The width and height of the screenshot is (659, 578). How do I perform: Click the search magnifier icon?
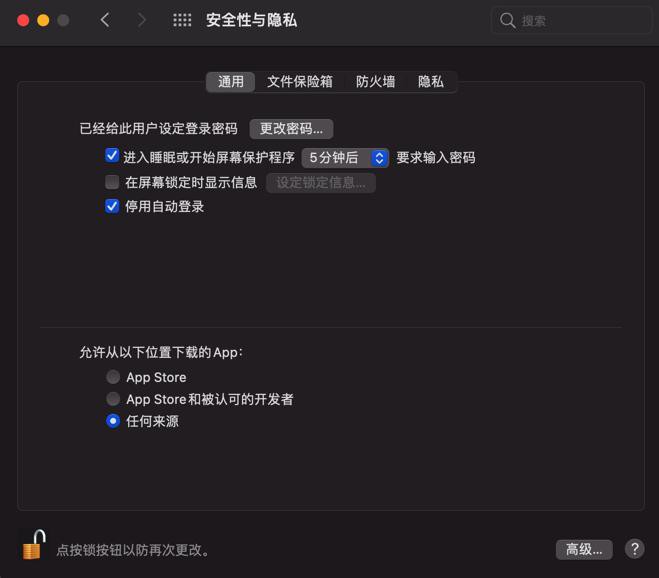coord(507,20)
